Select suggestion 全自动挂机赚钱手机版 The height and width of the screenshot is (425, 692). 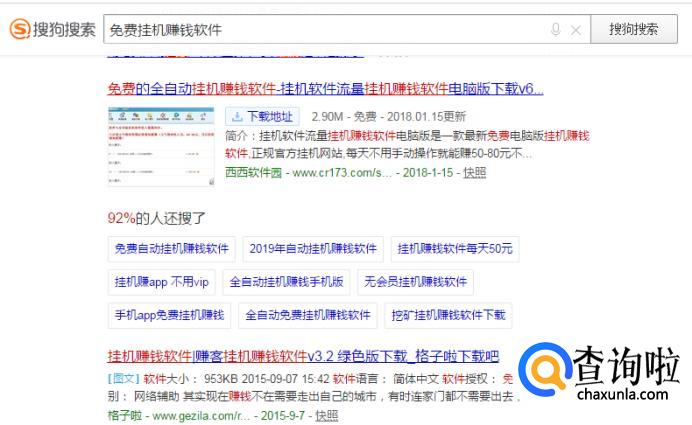click(x=286, y=282)
